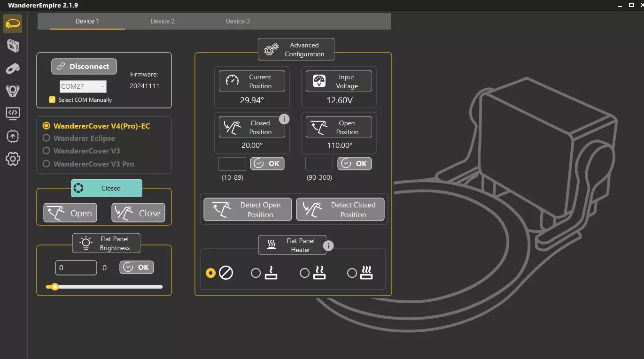Click the open position (90-300) input field
The height and width of the screenshot is (359, 644).
(319, 164)
